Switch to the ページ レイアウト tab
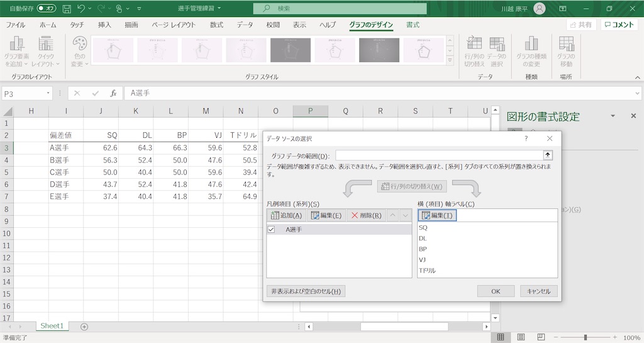The image size is (644, 343). pos(174,25)
